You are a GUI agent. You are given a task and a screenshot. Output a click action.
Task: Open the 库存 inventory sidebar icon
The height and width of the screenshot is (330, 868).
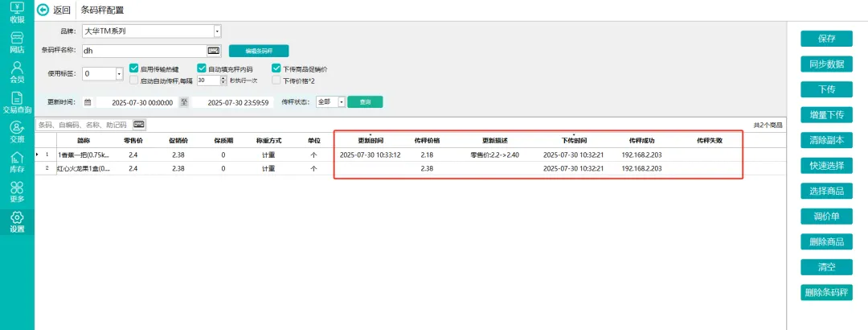17,161
